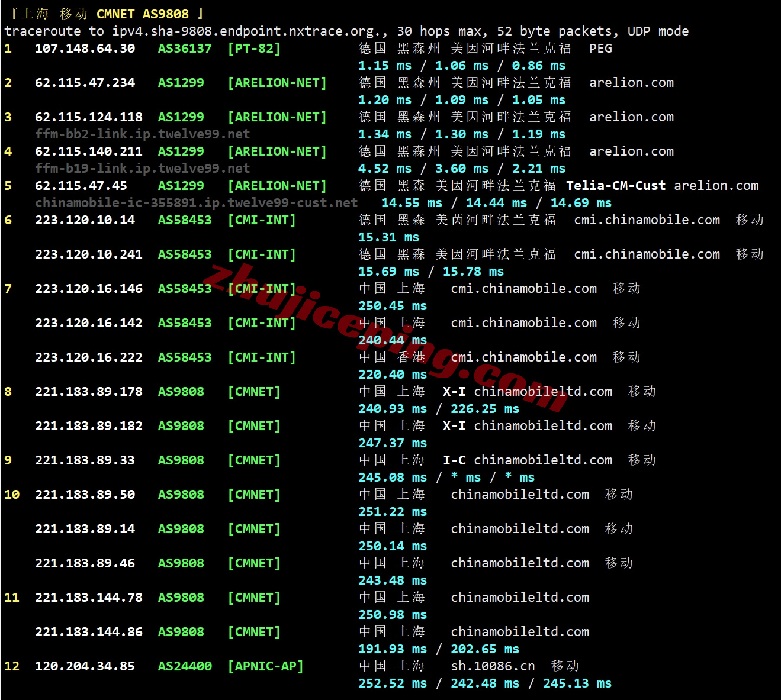This screenshot has height=700, width=781.
Task: Click the latency value 250.98 ms
Action: 393,615
